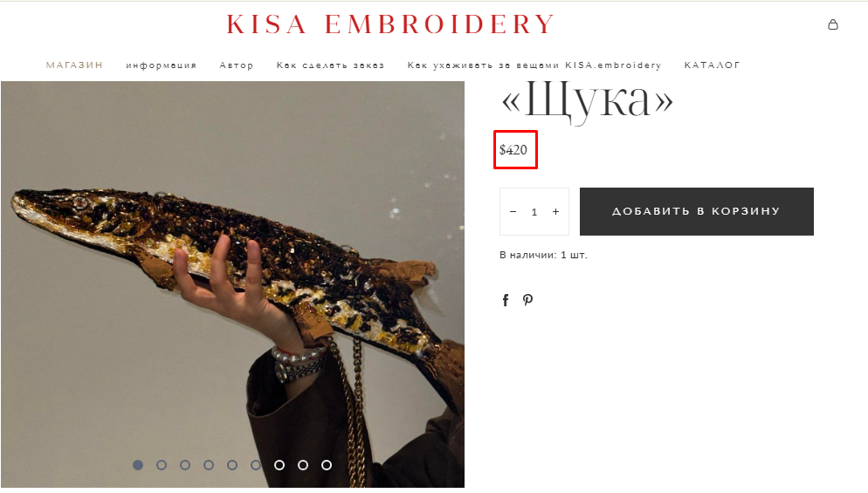This screenshot has height=493, width=868.
Task: Select the first carousel dot
Action: [138, 465]
